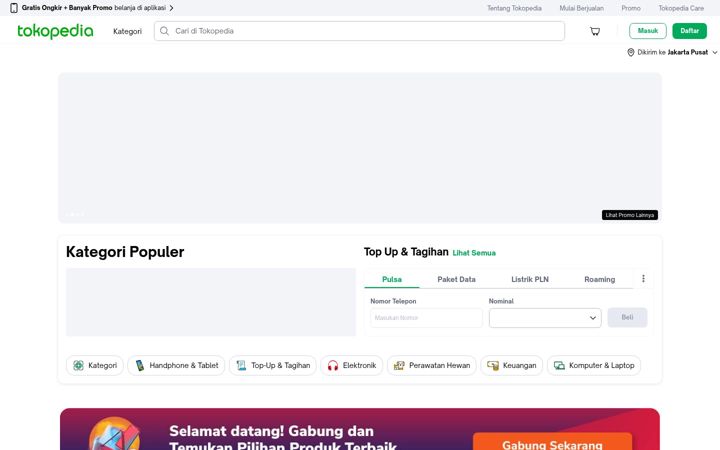The image size is (720, 450).
Task: Open Tokopedia Care link
Action: (681, 8)
